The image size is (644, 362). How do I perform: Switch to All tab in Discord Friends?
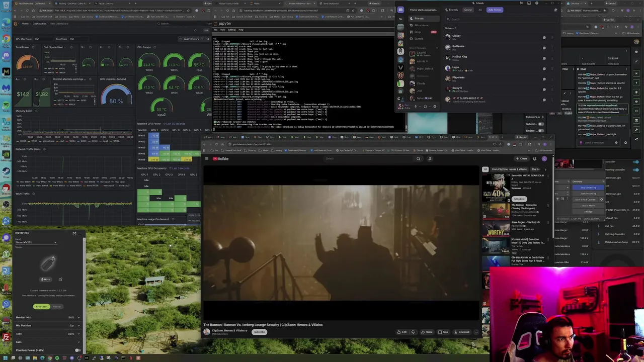tap(480, 10)
